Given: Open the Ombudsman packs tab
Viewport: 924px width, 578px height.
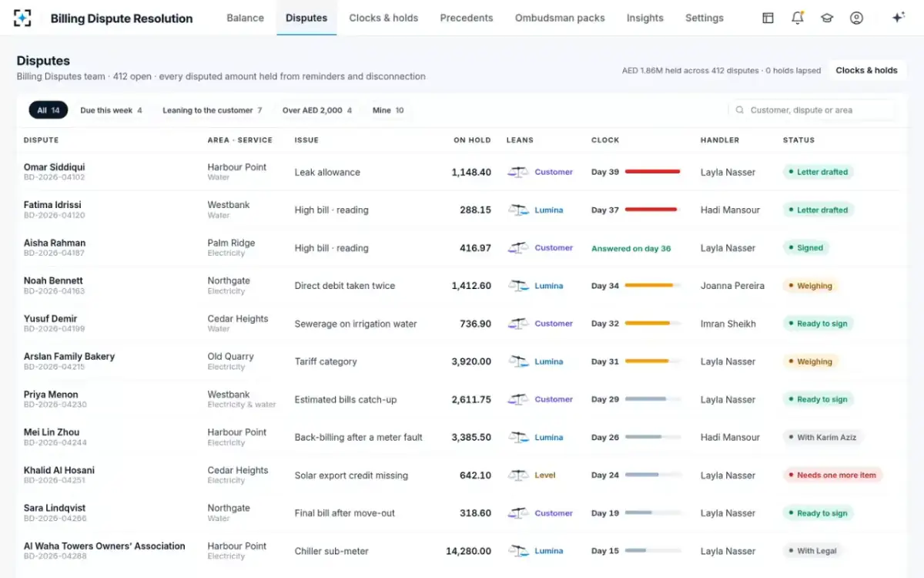Looking at the screenshot, I should 560,18.
